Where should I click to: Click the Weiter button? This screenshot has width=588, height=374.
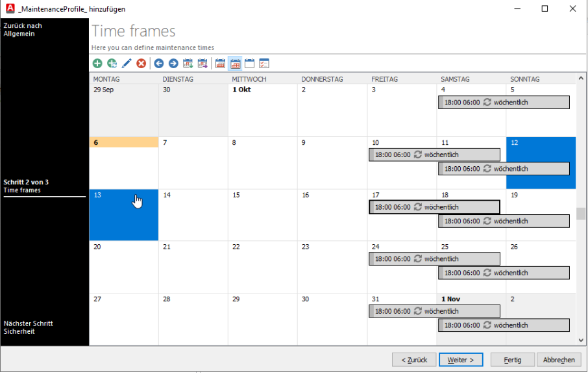(x=461, y=360)
